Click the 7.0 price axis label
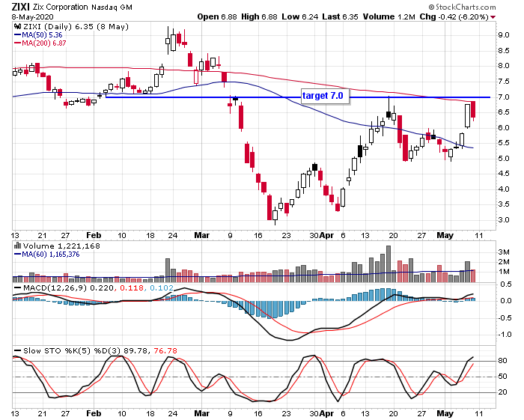524x420 pixels. [x=504, y=97]
